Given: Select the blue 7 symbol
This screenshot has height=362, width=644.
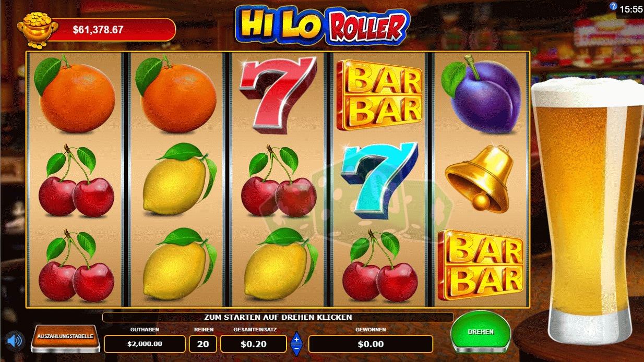Looking at the screenshot, I should click(x=379, y=179).
